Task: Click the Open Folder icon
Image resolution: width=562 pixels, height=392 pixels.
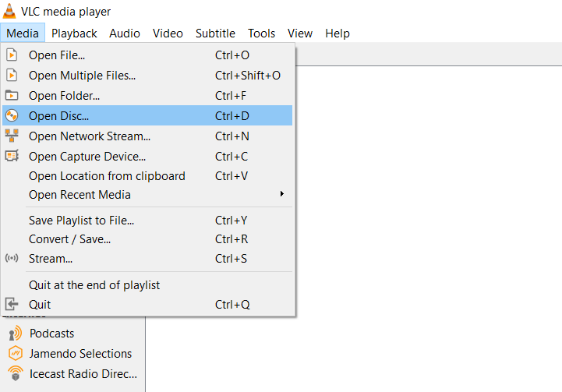Action: pyautogui.click(x=12, y=96)
